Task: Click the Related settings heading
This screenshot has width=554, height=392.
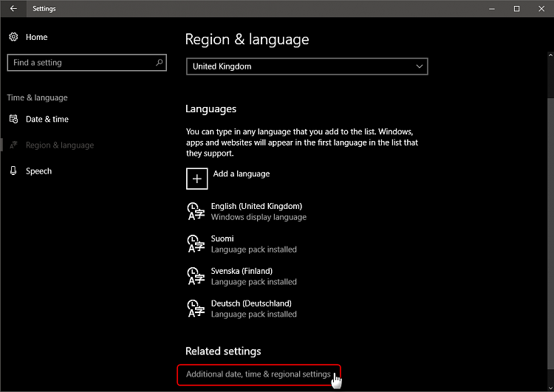Action: tap(223, 351)
